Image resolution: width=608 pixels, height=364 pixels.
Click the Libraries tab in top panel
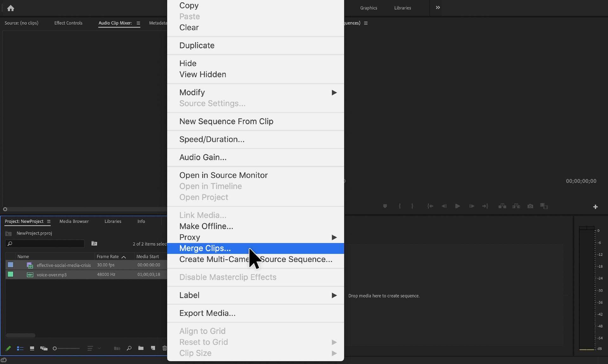(x=402, y=8)
